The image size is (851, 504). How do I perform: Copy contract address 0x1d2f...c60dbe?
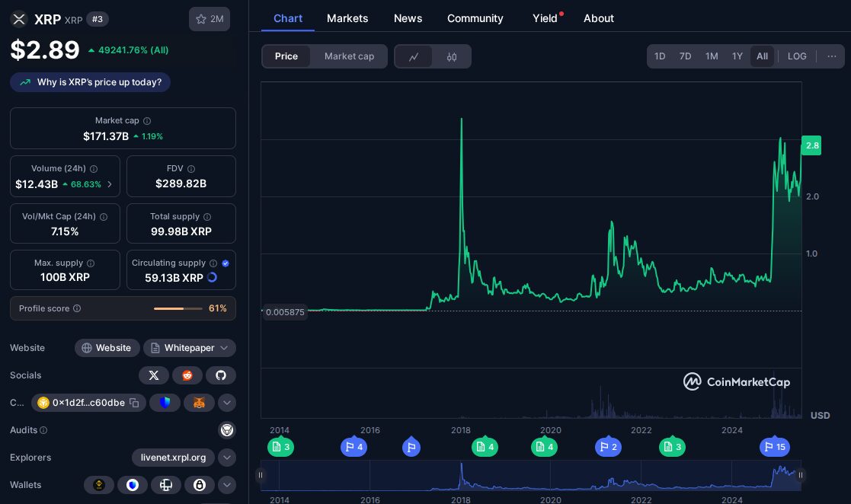[x=134, y=403]
